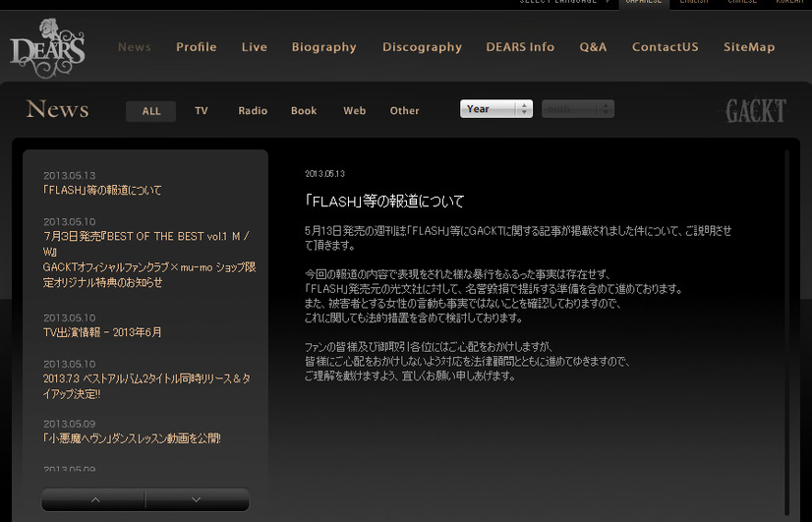The image size is (812, 522).
Task: Navigate to Biography
Action: pos(323,47)
